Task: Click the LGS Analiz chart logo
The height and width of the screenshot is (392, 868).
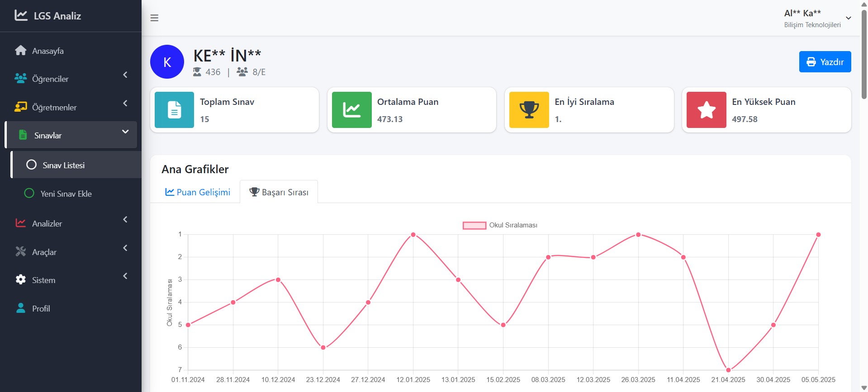Action: (21, 15)
